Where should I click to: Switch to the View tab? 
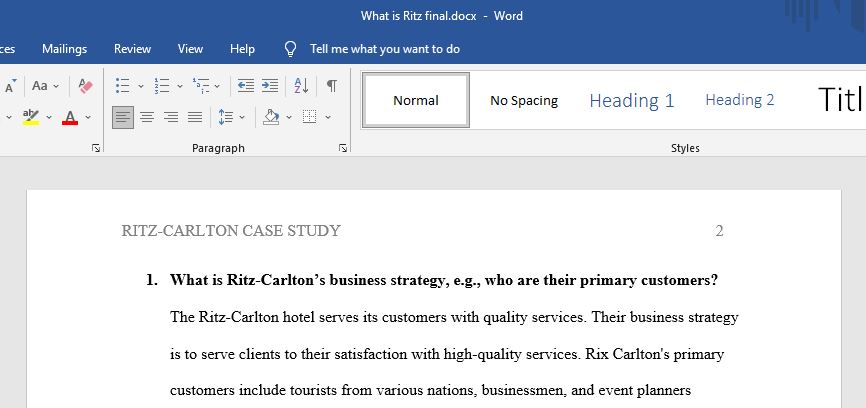190,49
